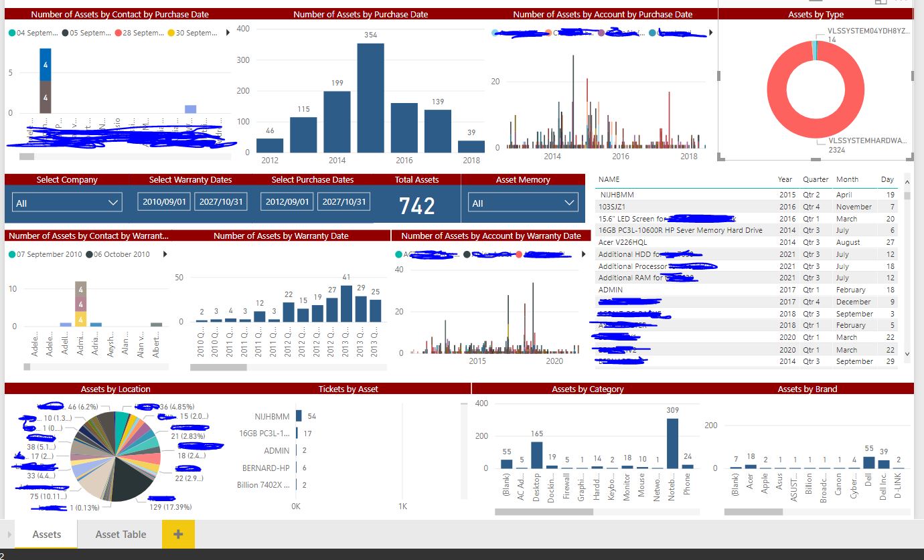Select the Assets page tab
Viewport: 924px width, 560px height.
point(47,534)
